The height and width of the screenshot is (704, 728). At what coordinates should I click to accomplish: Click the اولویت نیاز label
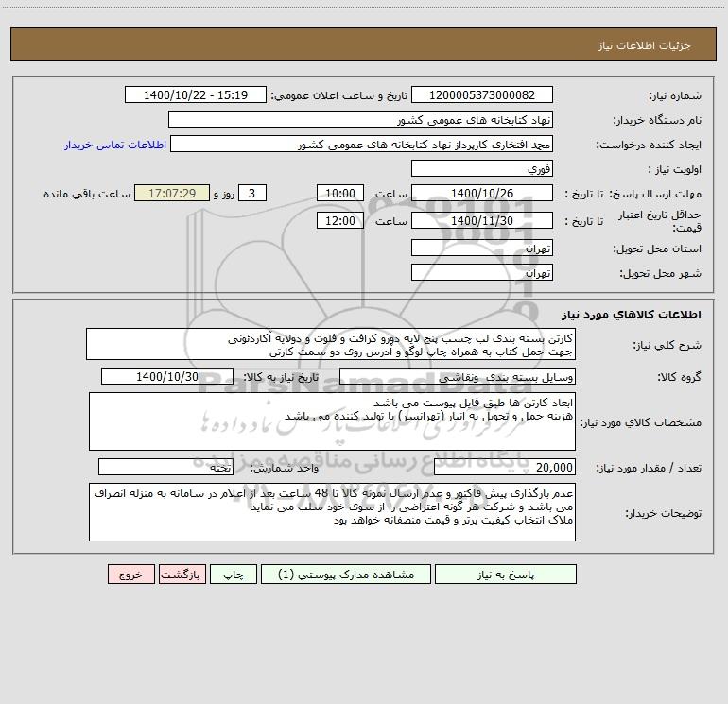point(675,169)
